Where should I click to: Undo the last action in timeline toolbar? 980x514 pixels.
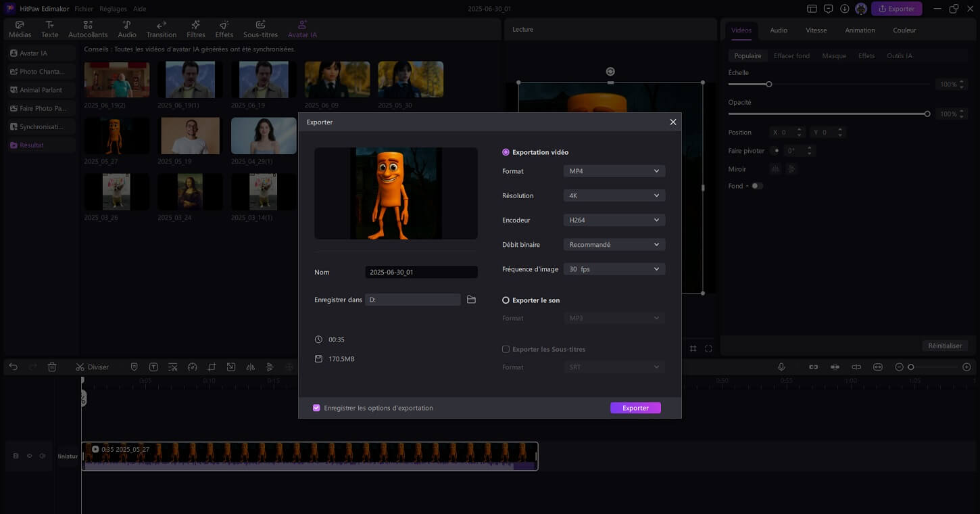click(14, 367)
